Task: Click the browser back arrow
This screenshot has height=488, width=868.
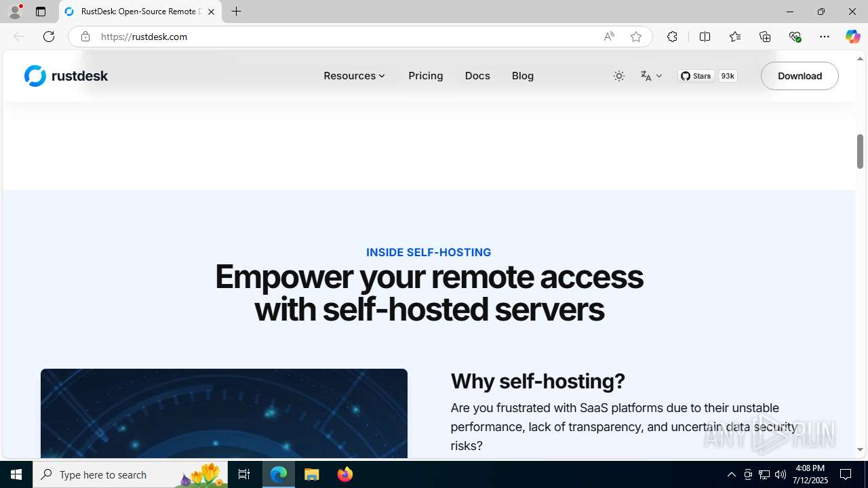Action: coord(19,37)
